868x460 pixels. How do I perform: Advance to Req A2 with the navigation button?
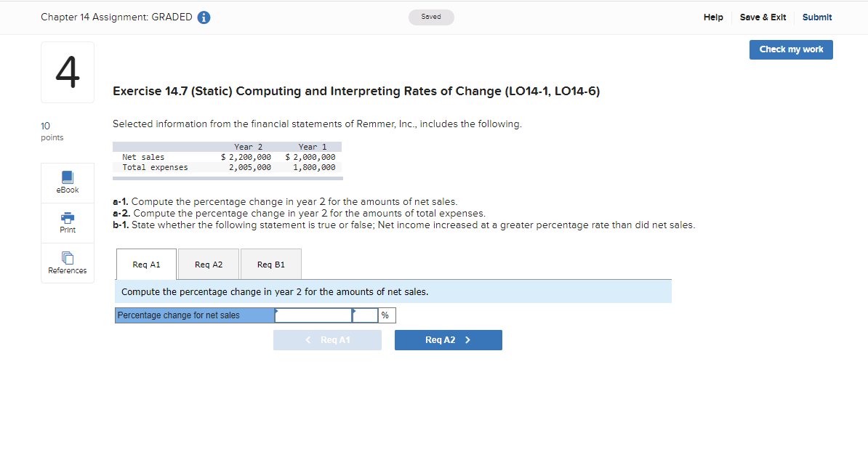pos(448,339)
